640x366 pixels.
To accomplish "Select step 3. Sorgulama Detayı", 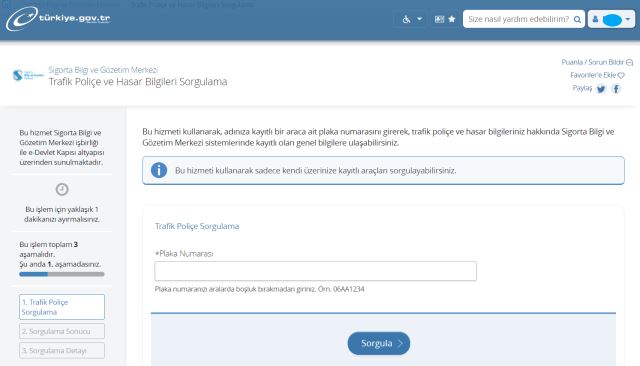I will tap(62, 350).
